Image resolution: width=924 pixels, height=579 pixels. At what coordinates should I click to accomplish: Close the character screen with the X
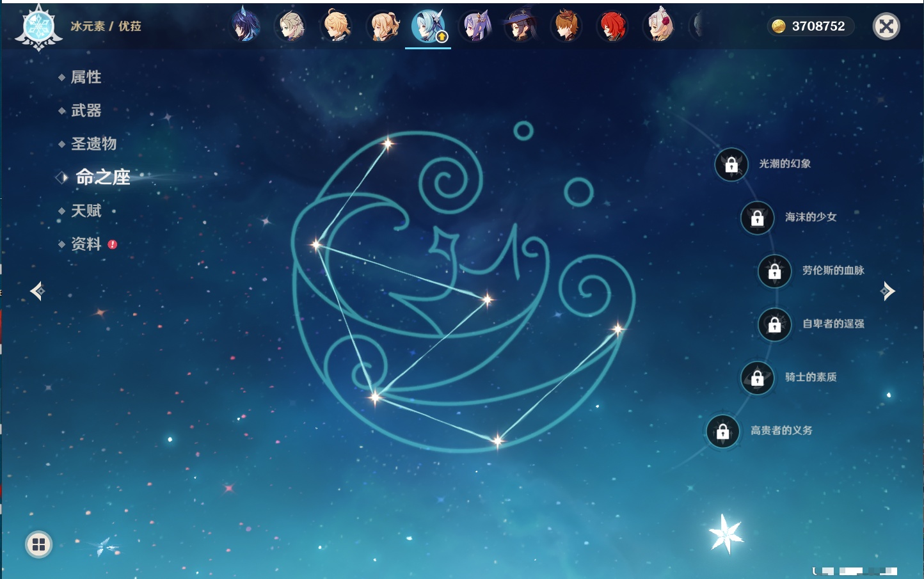coord(886,26)
